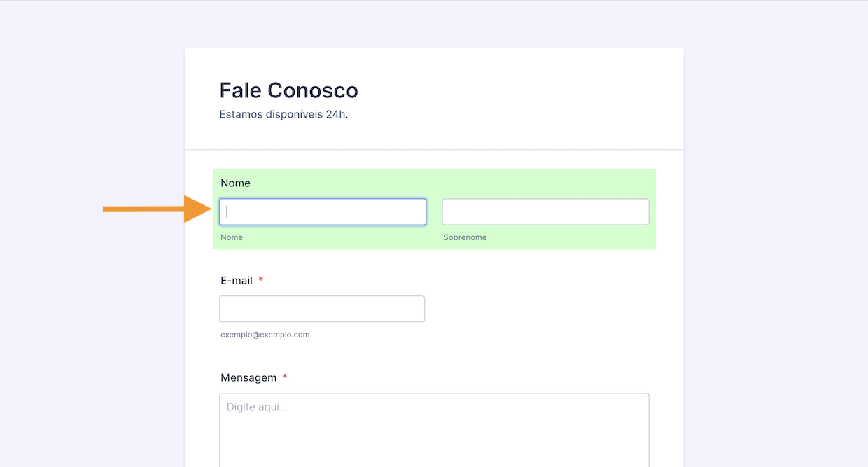The width and height of the screenshot is (868, 467).
Task: Click the red asterisk beside E-mail
Action: click(x=261, y=280)
